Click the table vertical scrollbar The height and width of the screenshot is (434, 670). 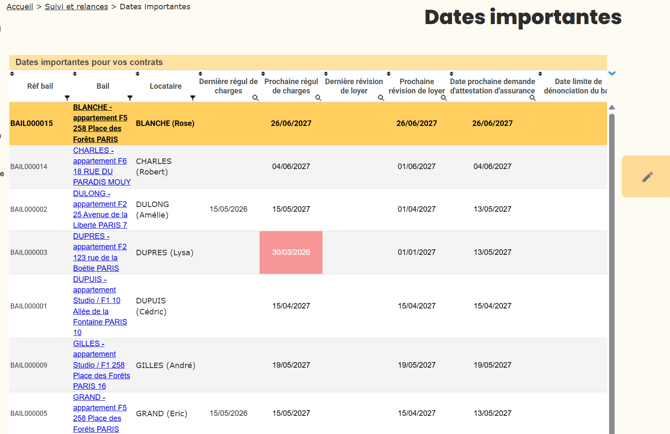tap(612, 273)
